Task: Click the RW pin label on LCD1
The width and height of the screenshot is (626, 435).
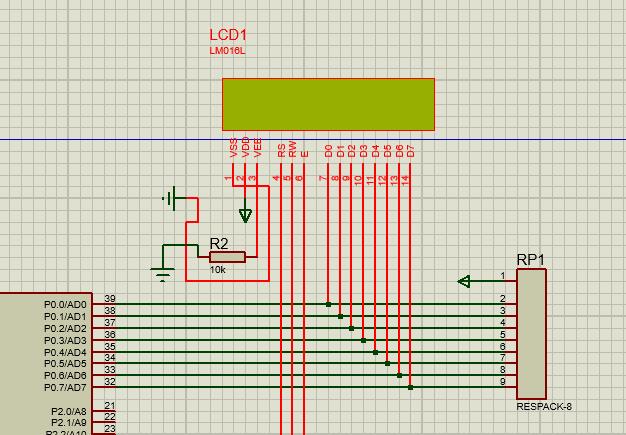Action: 293,149
